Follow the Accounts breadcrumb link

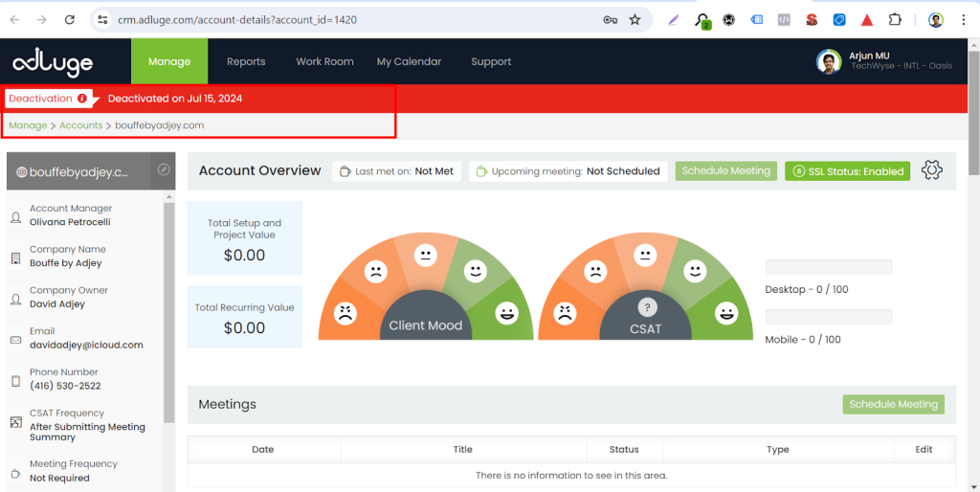tap(81, 125)
